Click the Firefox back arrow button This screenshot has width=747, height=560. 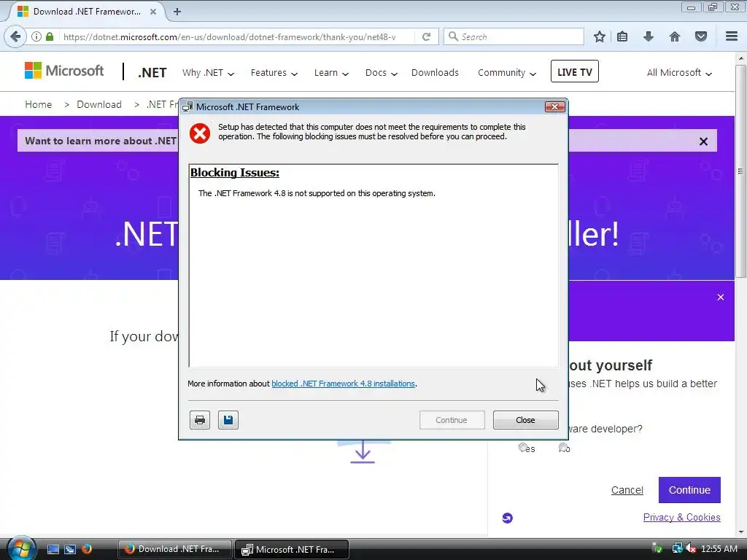(15, 36)
